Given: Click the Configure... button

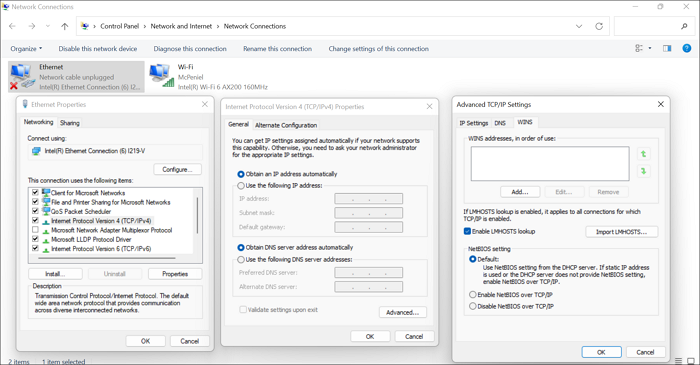Looking at the screenshot, I should [178, 170].
